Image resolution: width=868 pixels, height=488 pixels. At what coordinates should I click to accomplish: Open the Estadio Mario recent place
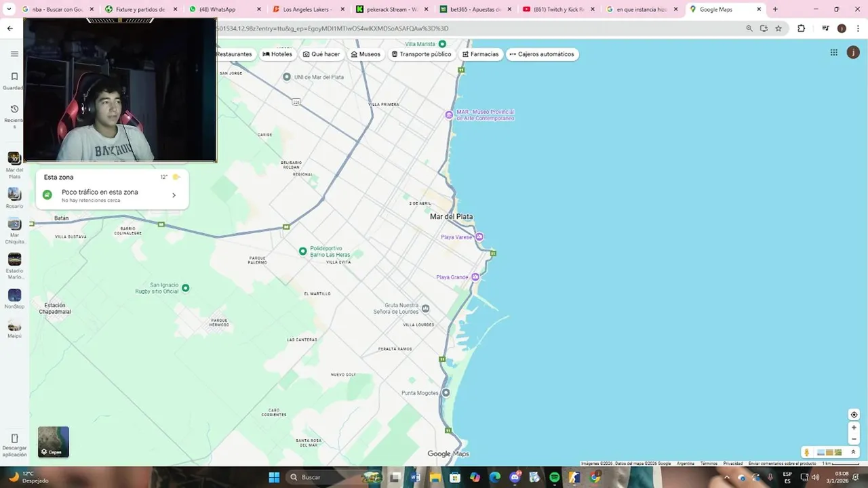click(14, 260)
